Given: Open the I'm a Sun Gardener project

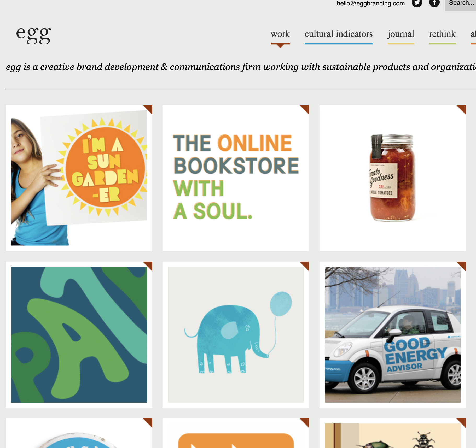Looking at the screenshot, I should click(x=79, y=178).
